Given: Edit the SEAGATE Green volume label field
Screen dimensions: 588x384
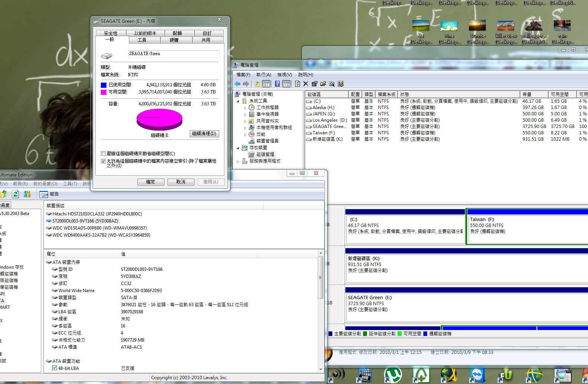Looking at the screenshot, I should (x=173, y=54).
